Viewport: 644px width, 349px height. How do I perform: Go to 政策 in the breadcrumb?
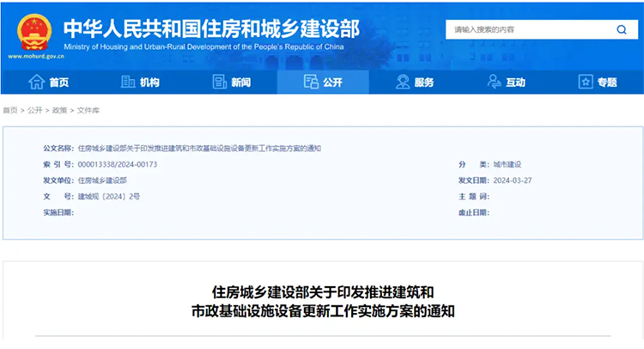(59, 110)
